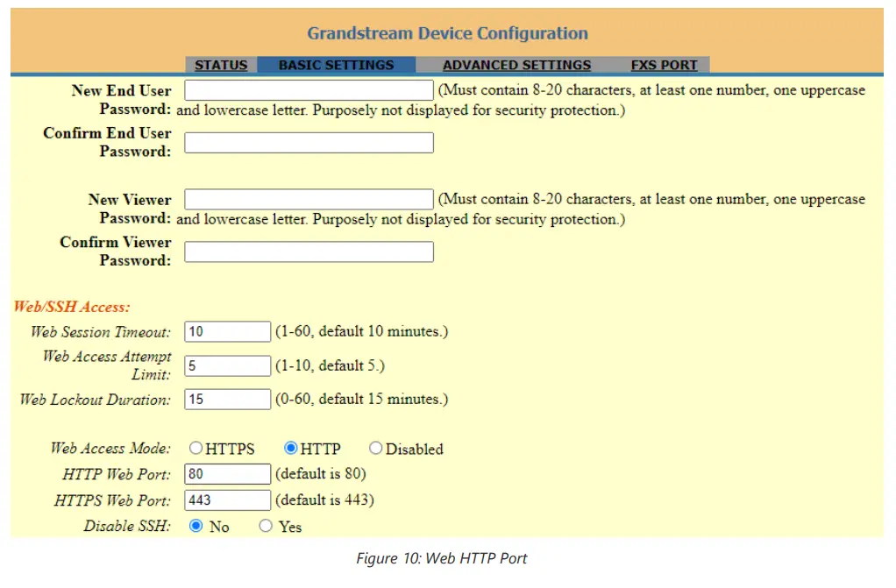Click the Web/SSH Access section heading

coord(72,307)
